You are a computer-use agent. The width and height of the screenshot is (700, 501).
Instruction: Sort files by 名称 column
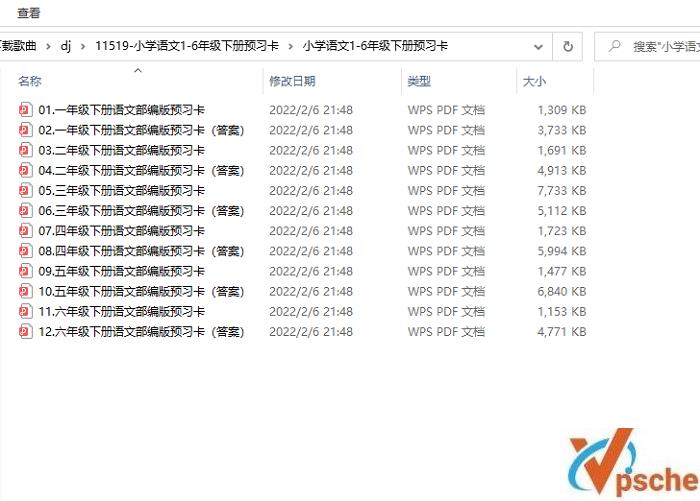tap(30, 81)
